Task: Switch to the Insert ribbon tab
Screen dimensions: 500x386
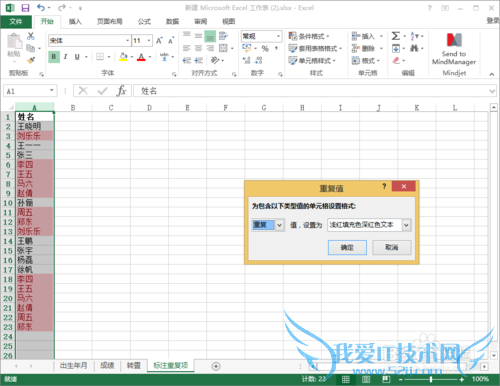Action: pyautogui.click(x=75, y=22)
